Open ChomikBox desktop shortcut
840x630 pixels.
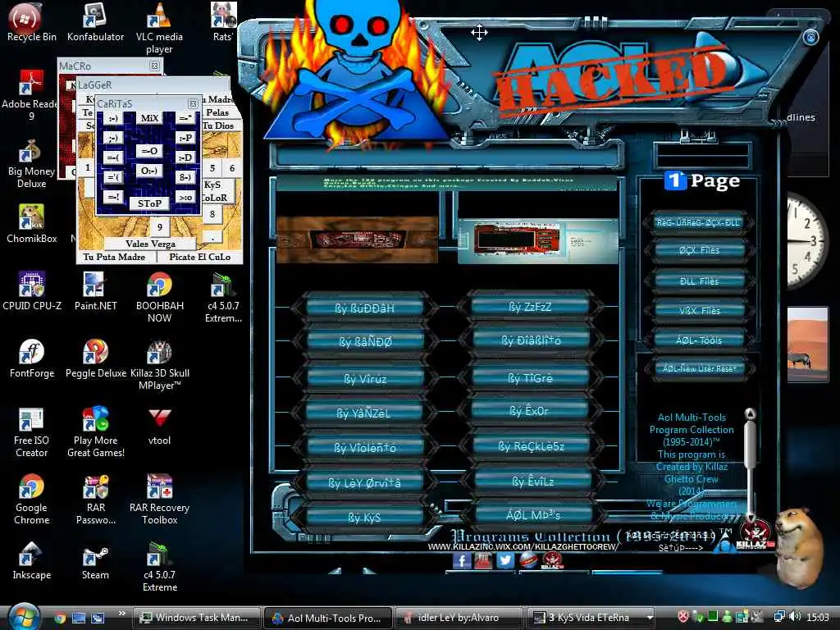(31, 224)
